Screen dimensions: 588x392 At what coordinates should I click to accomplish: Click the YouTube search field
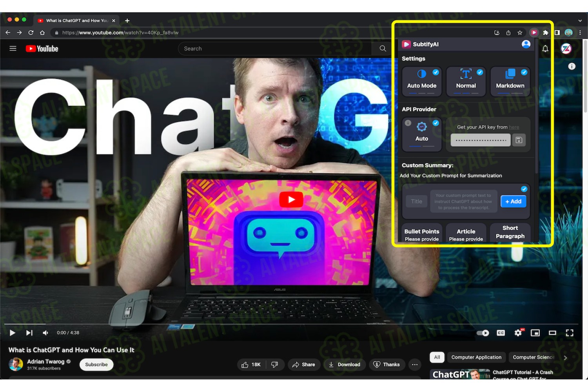(275, 49)
